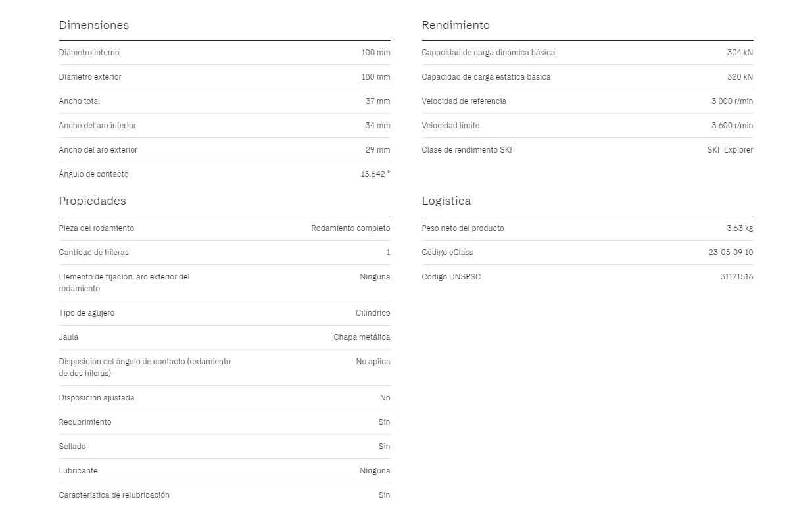
Task: Click Capacidad de carga estática básica label
Action: [487, 77]
